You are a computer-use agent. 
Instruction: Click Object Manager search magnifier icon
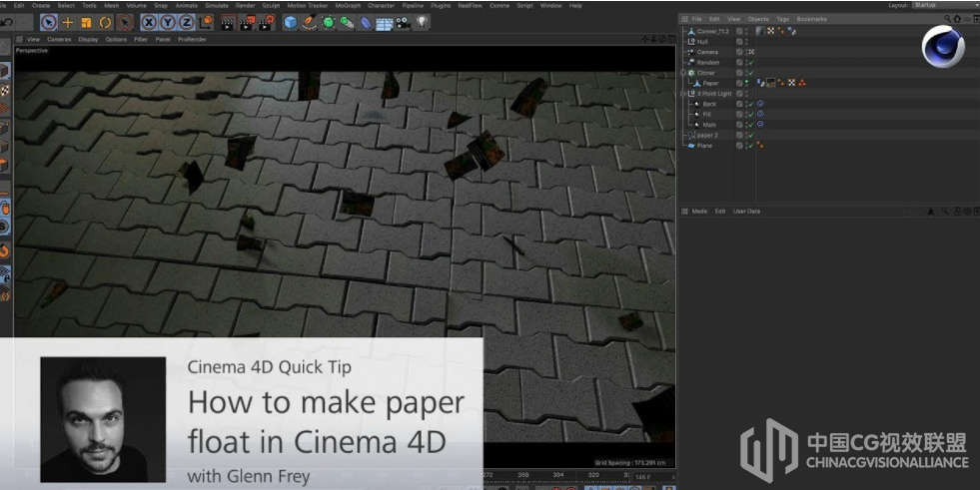tap(947, 19)
